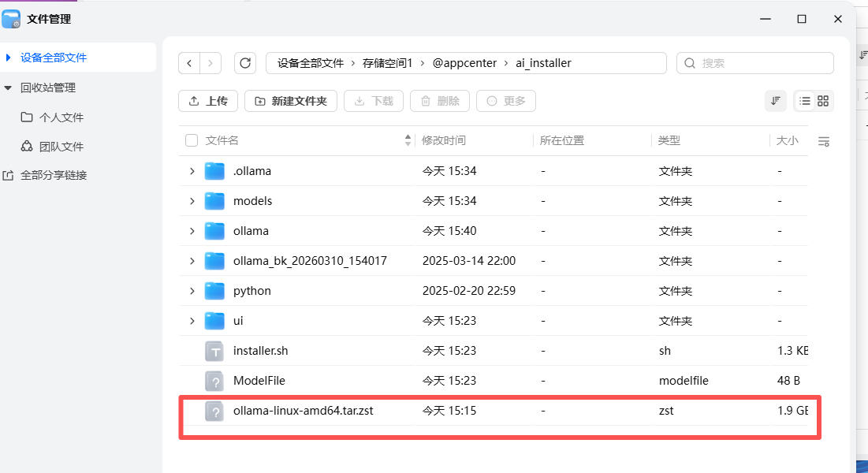Click the 删除 delete button
Screen dimensions: 868x473
tap(440, 101)
